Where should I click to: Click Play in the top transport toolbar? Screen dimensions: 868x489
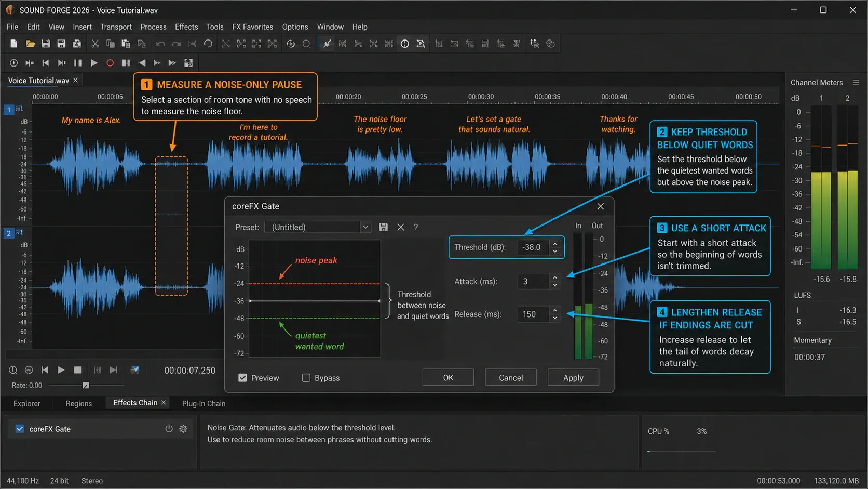coord(94,63)
